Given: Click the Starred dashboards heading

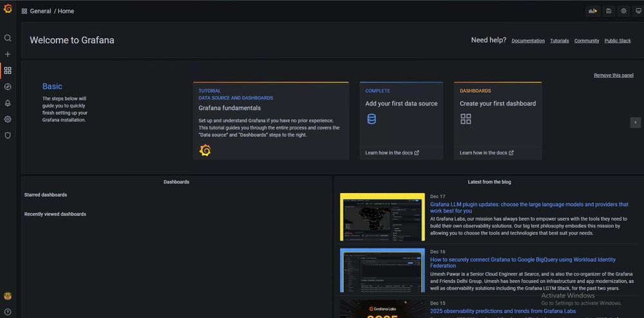Looking at the screenshot, I should pos(46,194).
